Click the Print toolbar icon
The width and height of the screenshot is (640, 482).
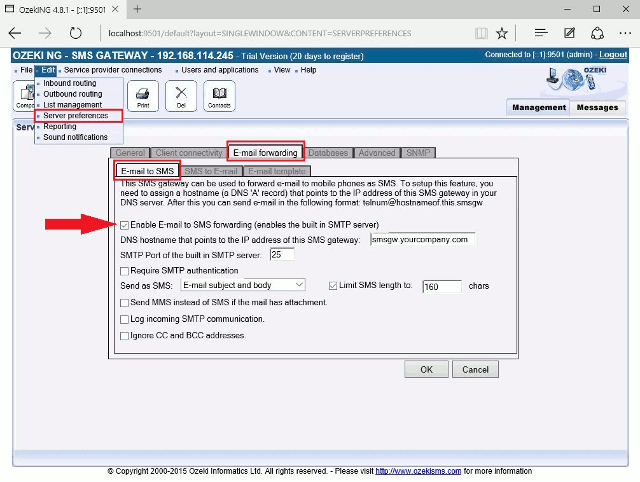click(143, 96)
